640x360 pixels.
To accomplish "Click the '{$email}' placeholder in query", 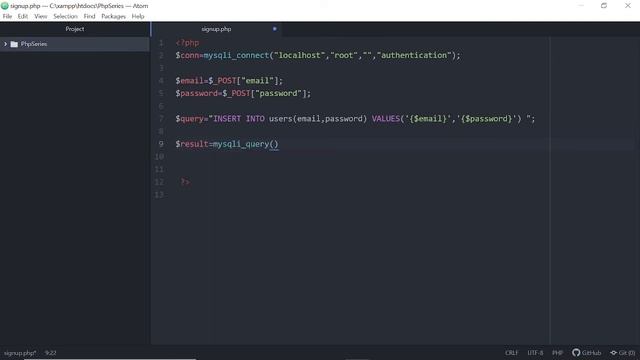I will pos(428,119).
